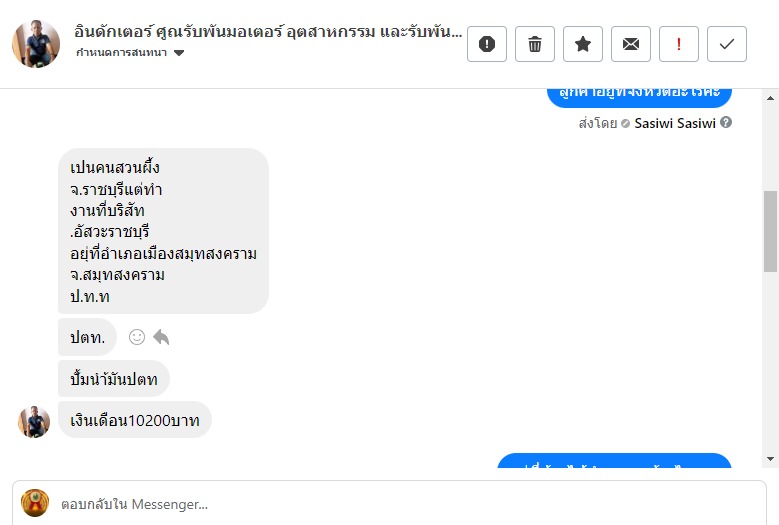Click the page avatar beside reply box
Image resolution: width=779 pixels, height=525 pixels.
click(35, 503)
